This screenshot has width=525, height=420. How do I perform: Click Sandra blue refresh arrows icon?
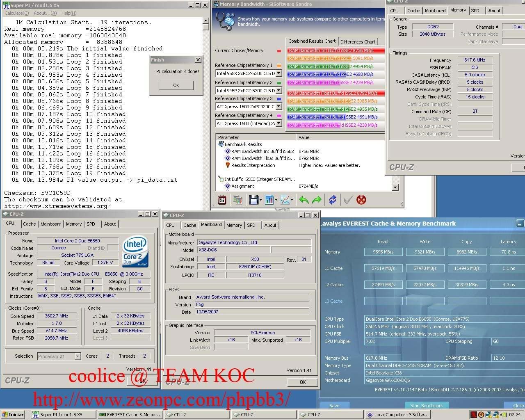tap(333, 200)
